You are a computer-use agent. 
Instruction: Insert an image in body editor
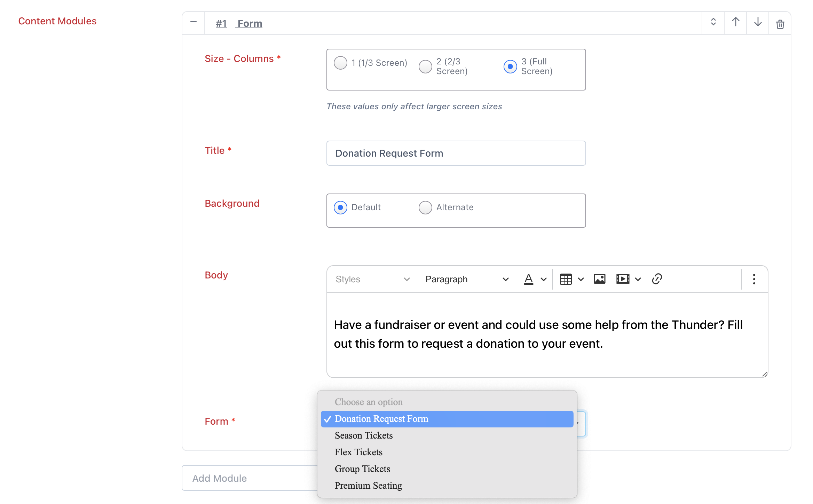(x=599, y=279)
